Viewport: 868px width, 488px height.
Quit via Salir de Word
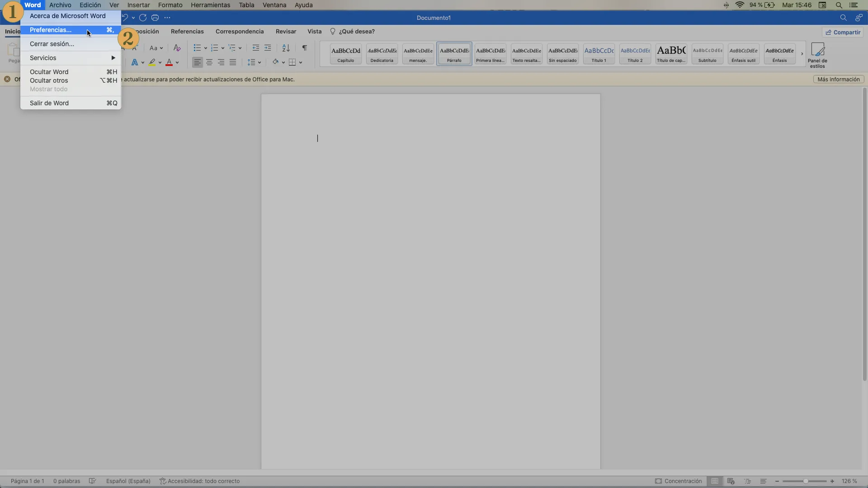(x=71, y=103)
